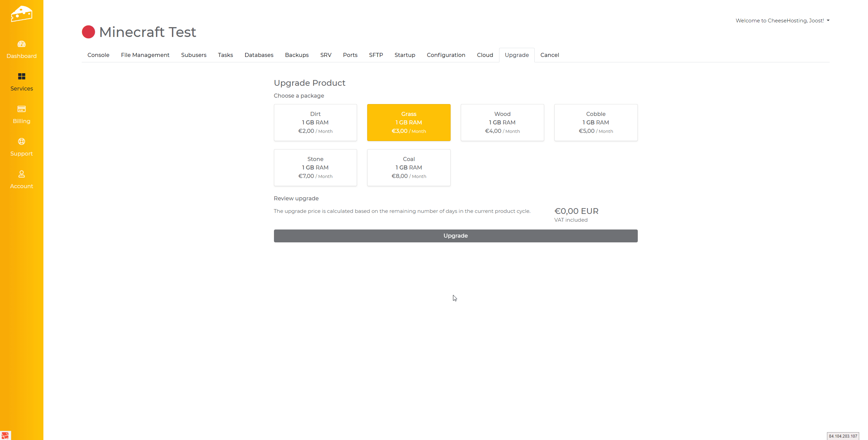Go to Services grid icon
The width and height of the screenshot is (868, 440).
click(x=21, y=77)
